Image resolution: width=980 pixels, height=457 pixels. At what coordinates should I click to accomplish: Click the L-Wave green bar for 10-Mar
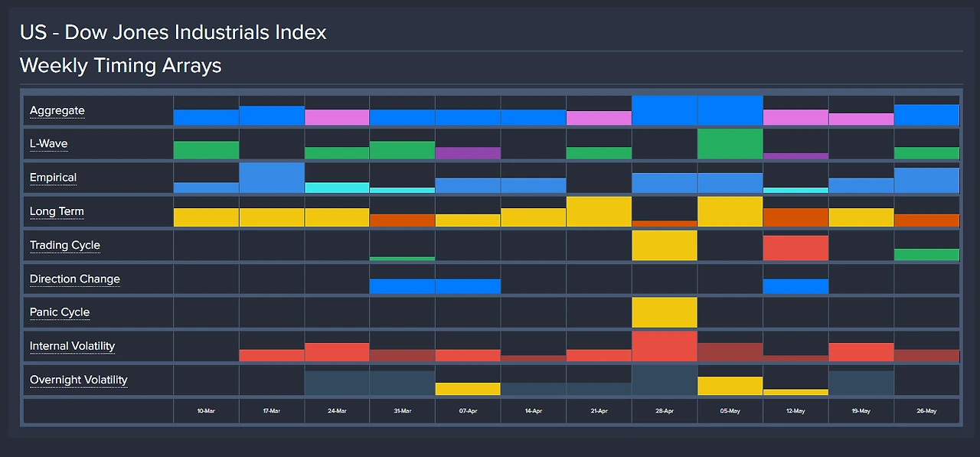click(x=206, y=150)
